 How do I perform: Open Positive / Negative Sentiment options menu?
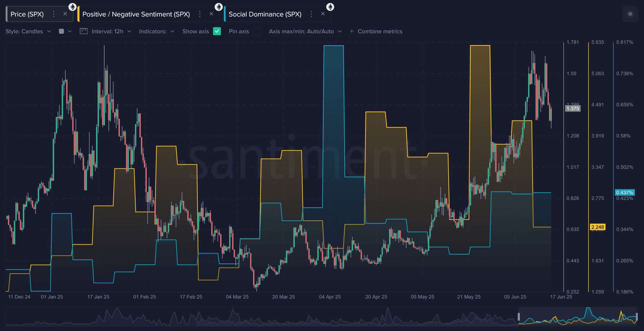(200, 14)
